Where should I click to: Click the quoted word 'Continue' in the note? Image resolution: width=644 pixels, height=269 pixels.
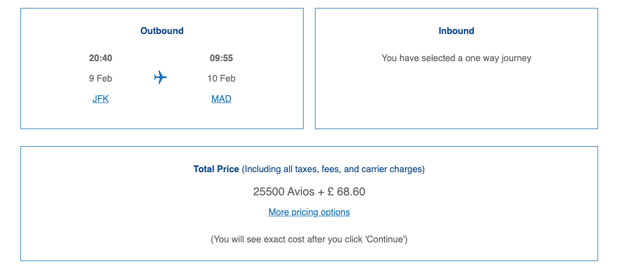coord(385,239)
